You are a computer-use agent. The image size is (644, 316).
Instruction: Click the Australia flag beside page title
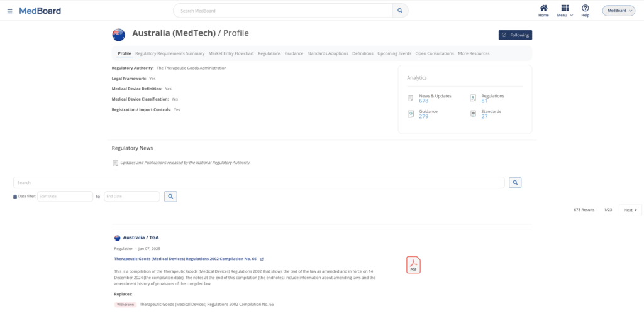(119, 35)
